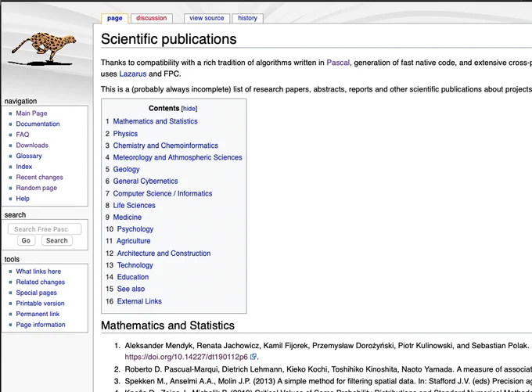Jump to General Cybernetics section
The image size is (532, 392).
click(146, 182)
